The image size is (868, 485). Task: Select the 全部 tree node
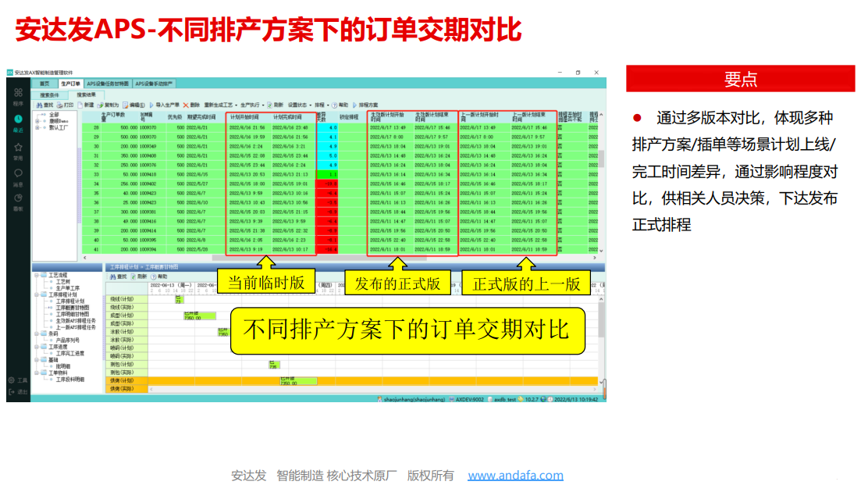54,115
